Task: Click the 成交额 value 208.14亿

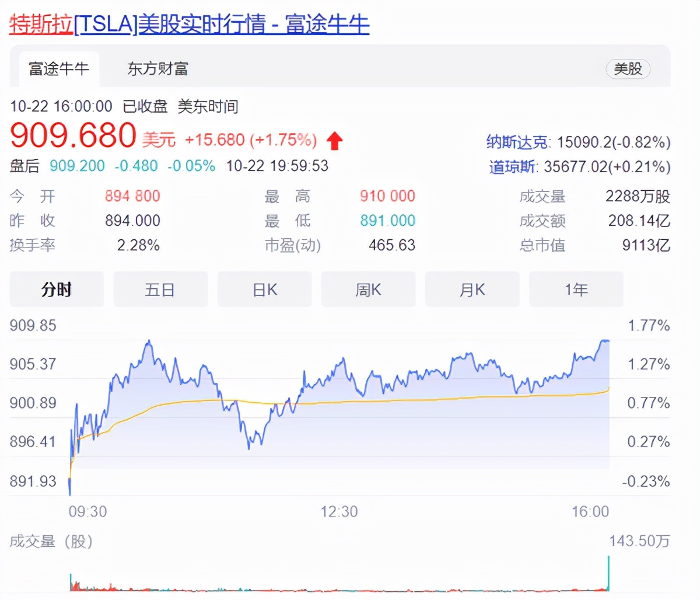Action: point(639,221)
